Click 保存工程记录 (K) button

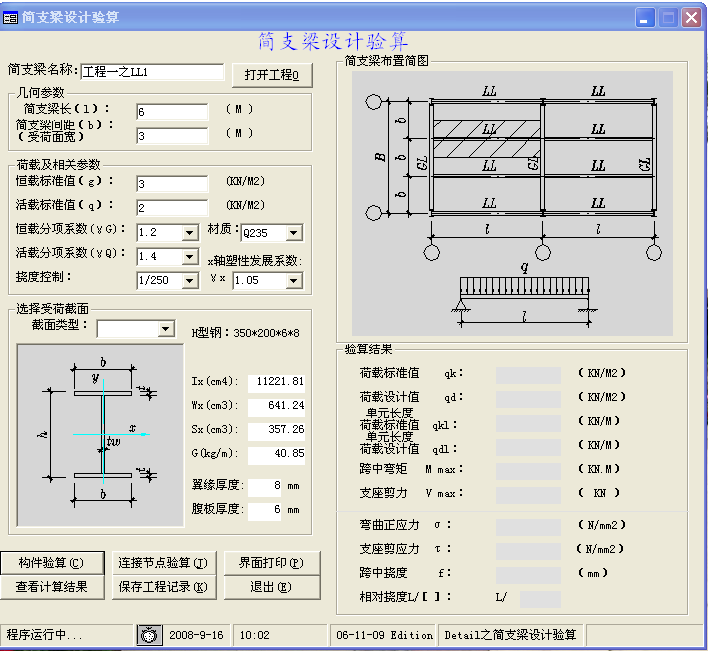click(x=163, y=587)
